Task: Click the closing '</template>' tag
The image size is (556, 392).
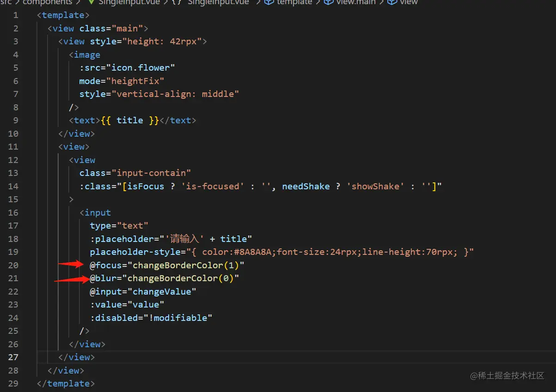Action: click(66, 384)
